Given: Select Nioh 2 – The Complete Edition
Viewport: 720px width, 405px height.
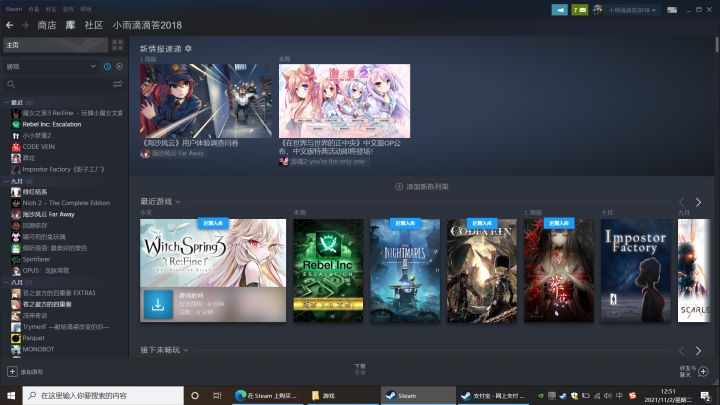Looking at the screenshot, I should point(66,203).
